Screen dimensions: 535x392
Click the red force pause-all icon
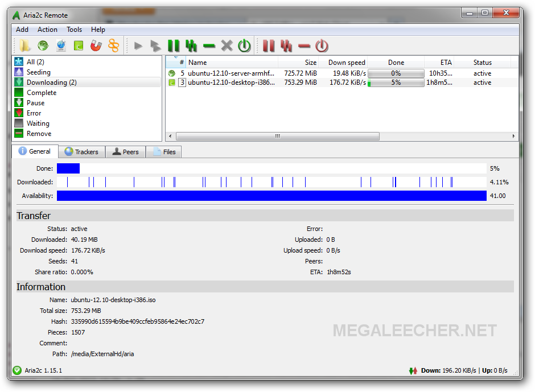[286, 46]
